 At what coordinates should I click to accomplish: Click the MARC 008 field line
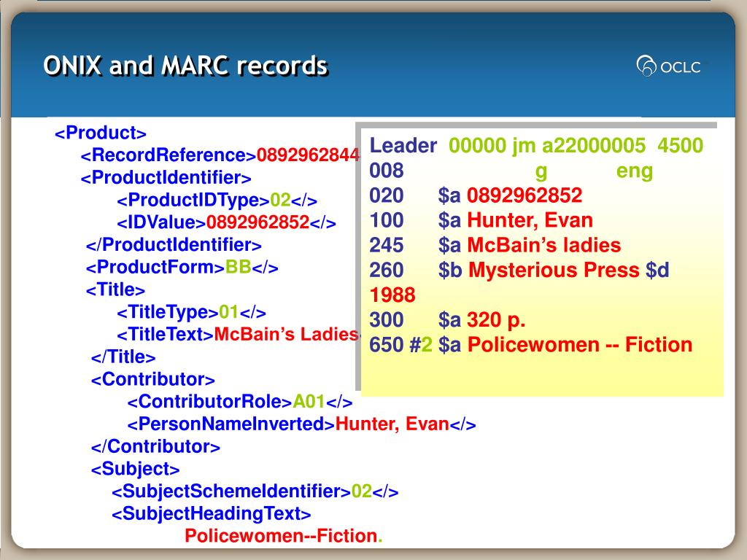pos(511,171)
